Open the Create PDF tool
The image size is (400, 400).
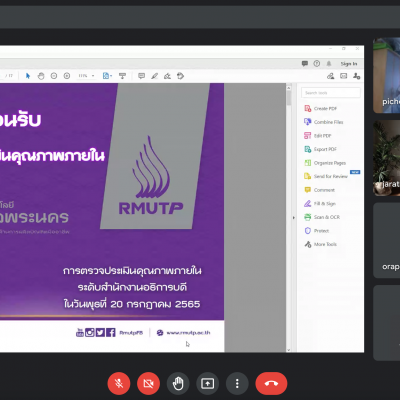pyautogui.click(x=320, y=108)
